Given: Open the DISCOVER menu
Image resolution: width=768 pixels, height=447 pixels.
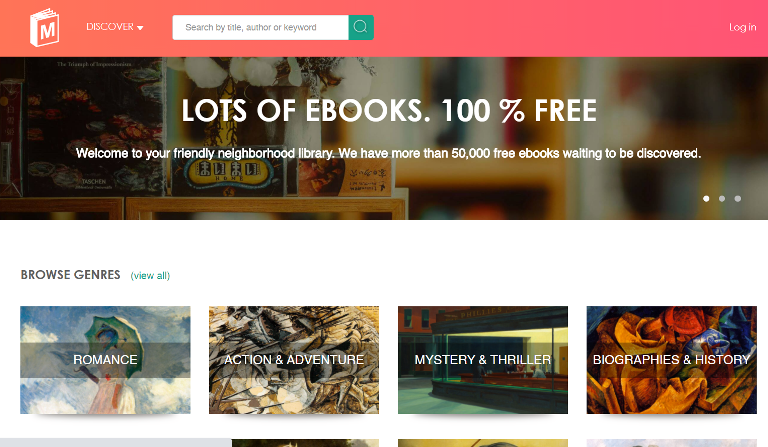Looking at the screenshot, I should 115,27.
